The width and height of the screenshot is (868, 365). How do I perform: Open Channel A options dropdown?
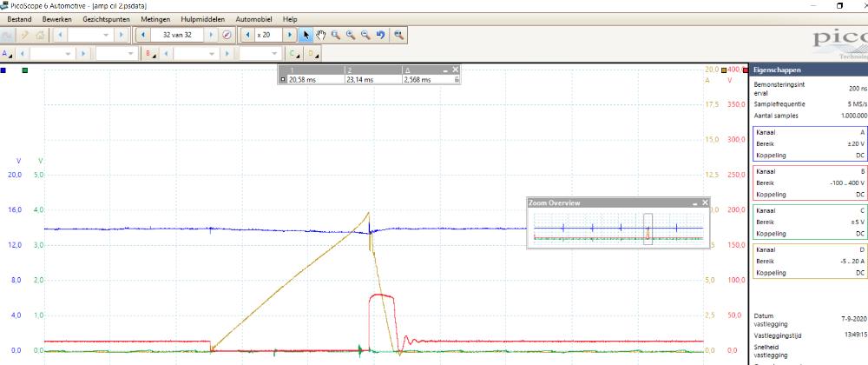(x=8, y=54)
